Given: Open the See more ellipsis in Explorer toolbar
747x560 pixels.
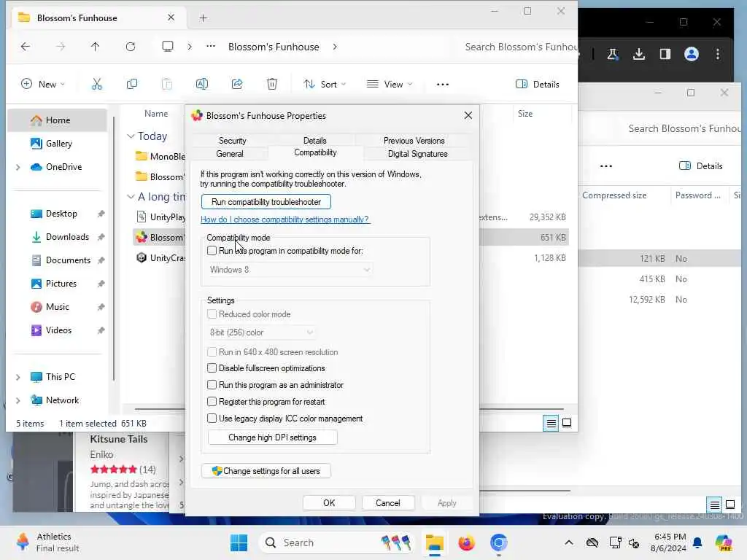Looking at the screenshot, I should click(x=443, y=85).
